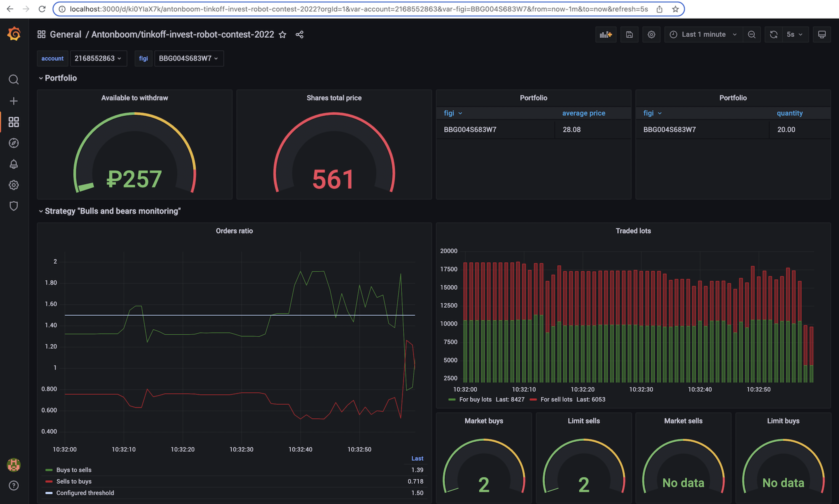839x504 pixels.
Task: Click the 561 shares total gauge value
Action: click(x=333, y=179)
